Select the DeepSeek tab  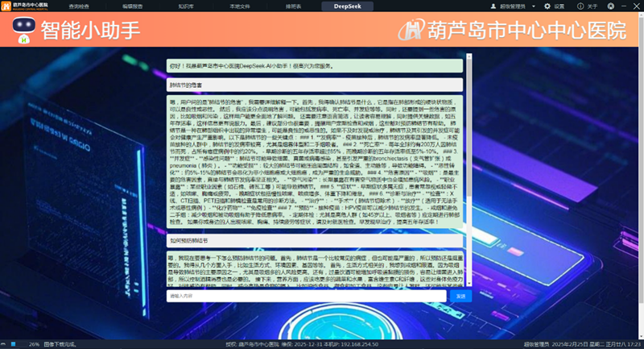point(347,6)
